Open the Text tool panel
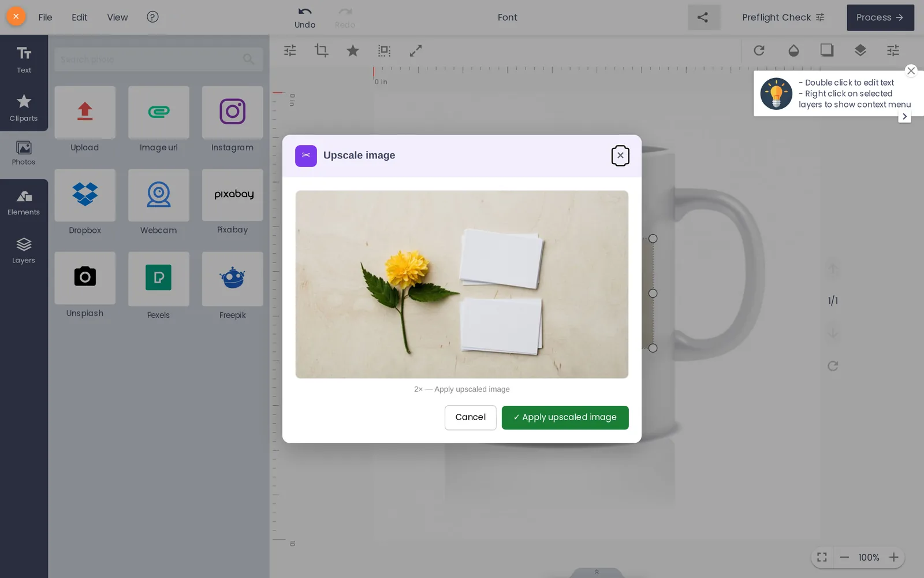This screenshot has height=578, width=924. (x=24, y=59)
